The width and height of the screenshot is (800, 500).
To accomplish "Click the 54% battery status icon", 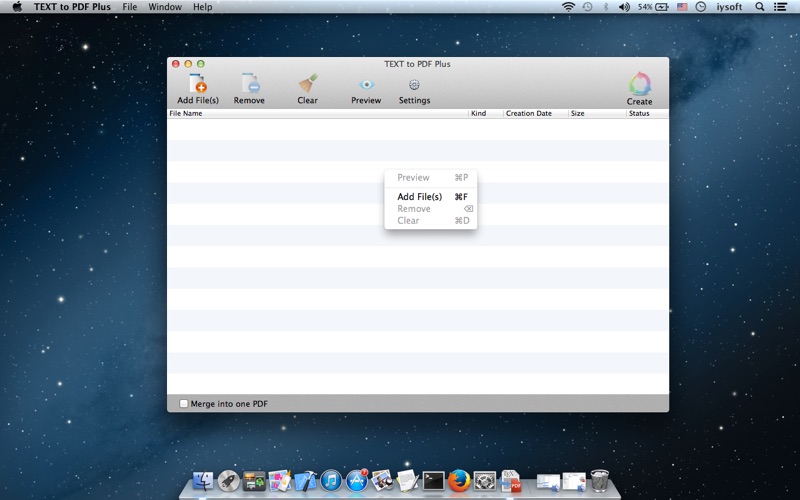I will [x=653, y=7].
